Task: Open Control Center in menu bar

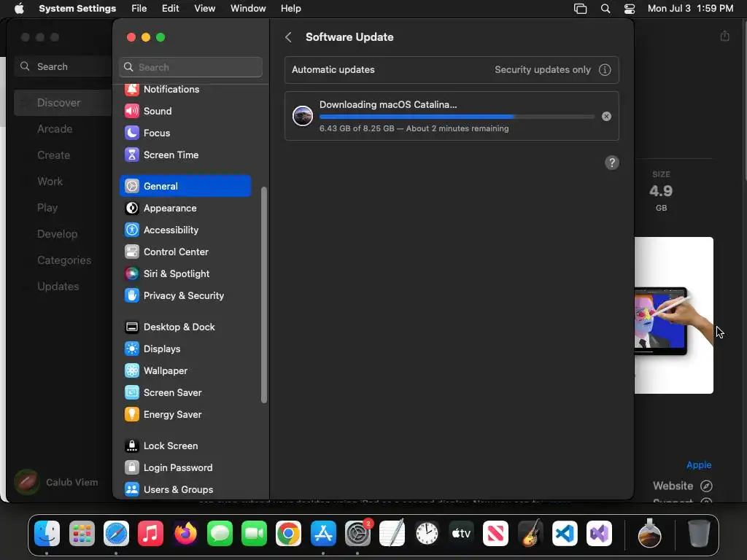Action: click(x=630, y=9)
